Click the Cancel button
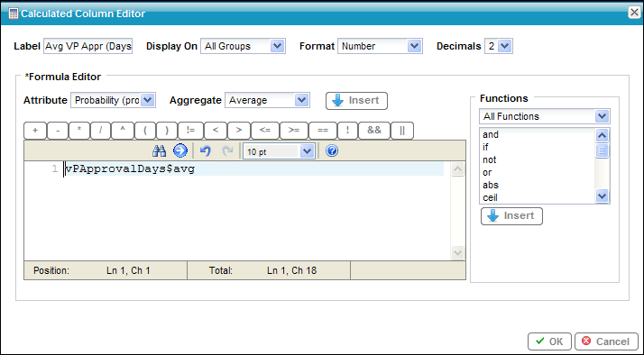The height and width of the screenshot is (355, 644). coord(606,341)
